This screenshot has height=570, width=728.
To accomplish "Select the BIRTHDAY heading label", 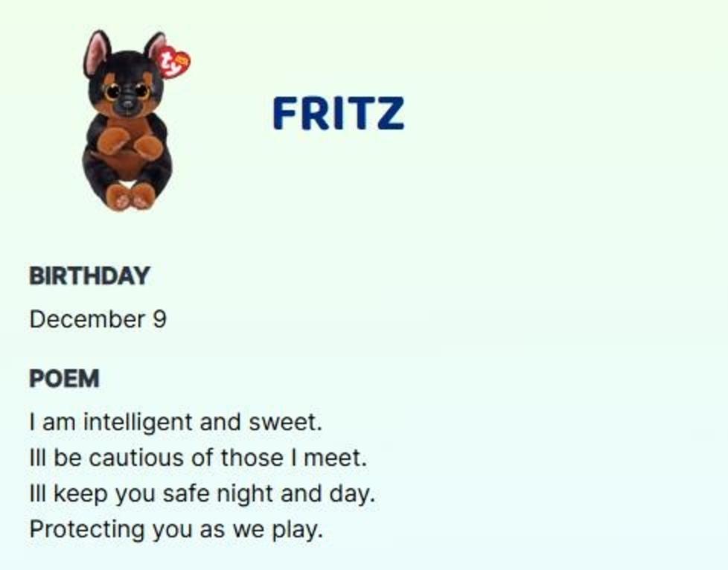I will [89, 276].
